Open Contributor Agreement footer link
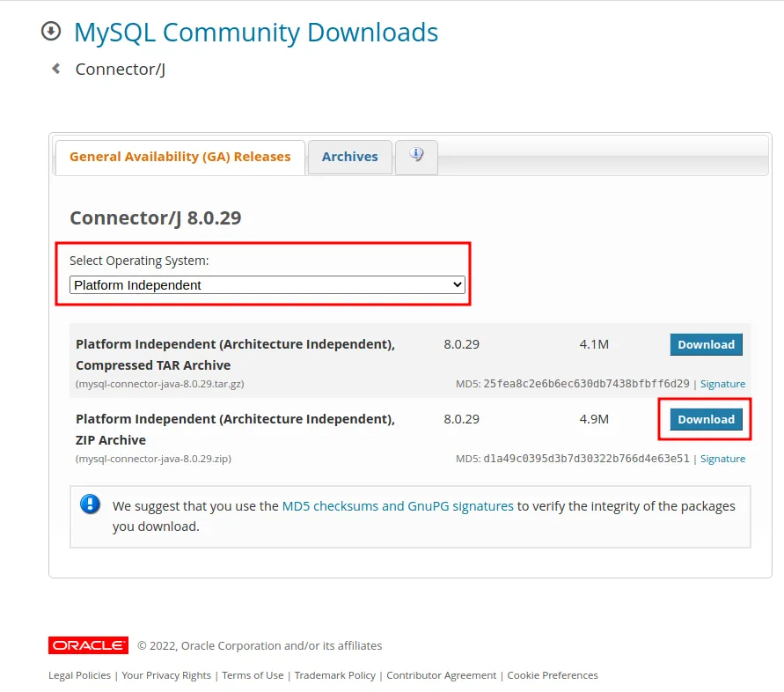The width and height of the screenshot is (784, 692). (x=441, y=675)
